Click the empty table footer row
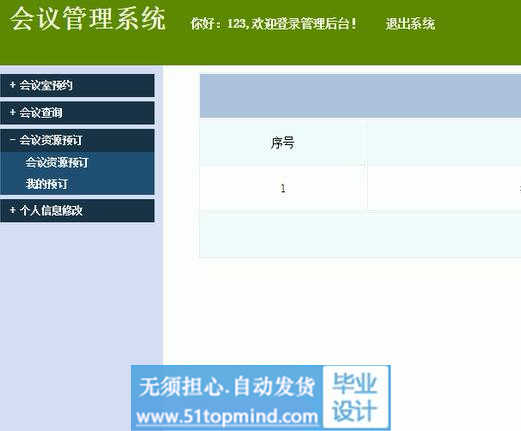Viewport: 521px width, 431px height. [x=360, y=235]
